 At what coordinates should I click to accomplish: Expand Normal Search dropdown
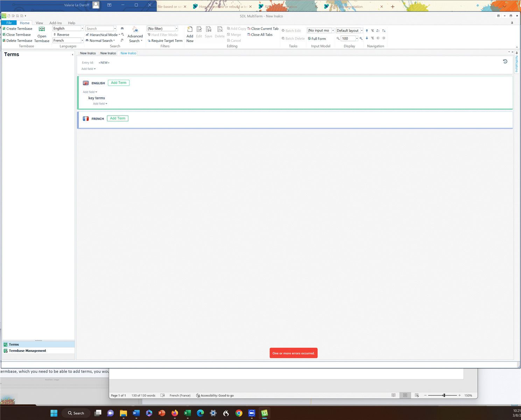tap(114, 41)
